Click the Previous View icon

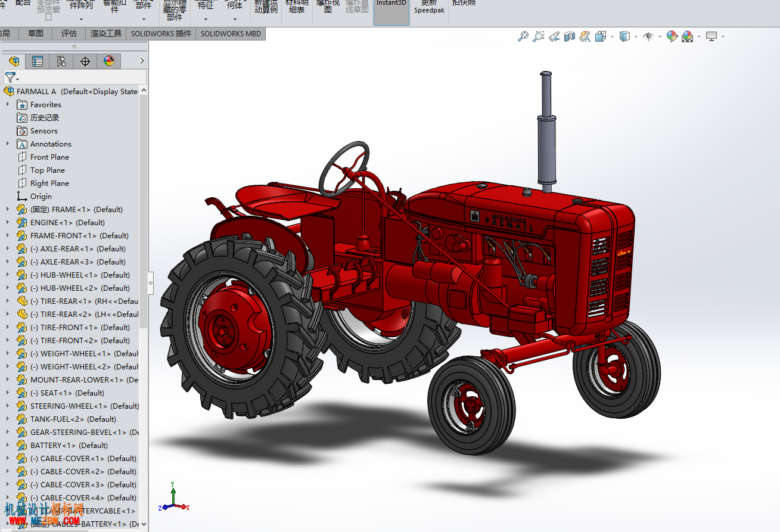pos(554,36)
